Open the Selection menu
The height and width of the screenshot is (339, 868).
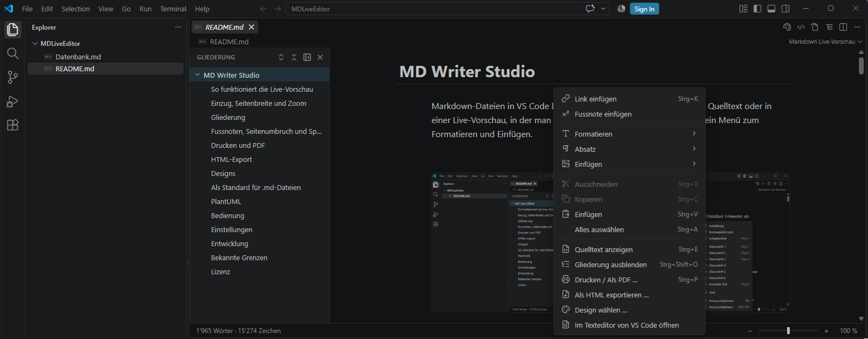point(76,9)
